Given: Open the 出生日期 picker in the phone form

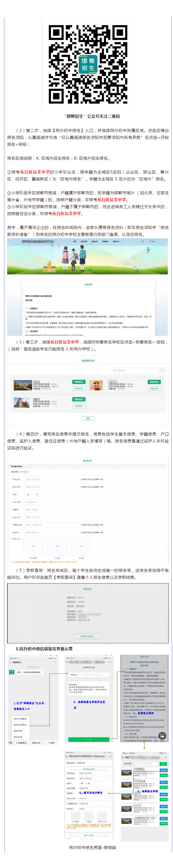Looking at the screenshot, I should pyautogui.click(x=94, y=788).
